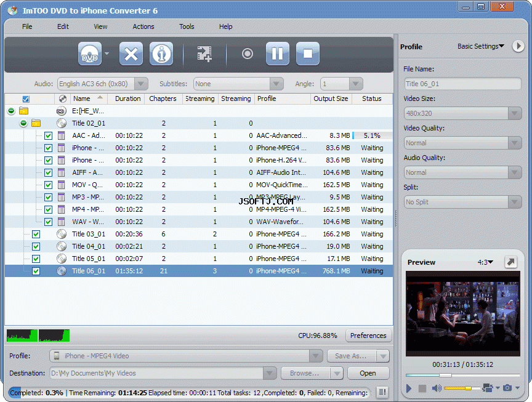Collapse the Title 02_01 tree node
Image resolution: width=532 pixels, height=402 pixels.
tap(23, 123)
